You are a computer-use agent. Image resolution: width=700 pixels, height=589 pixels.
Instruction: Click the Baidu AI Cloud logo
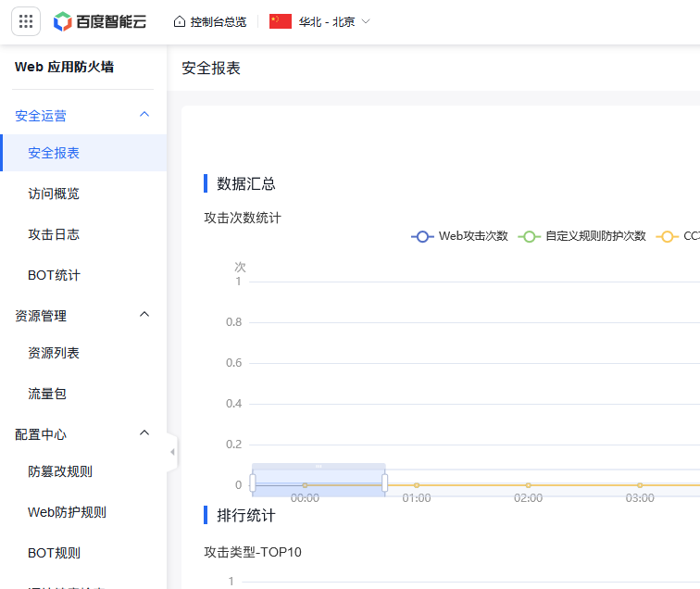(100, 21)
